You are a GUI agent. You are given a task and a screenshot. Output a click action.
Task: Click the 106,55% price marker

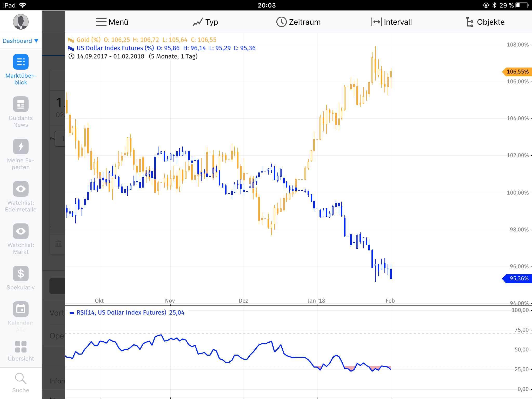point(517,71)
